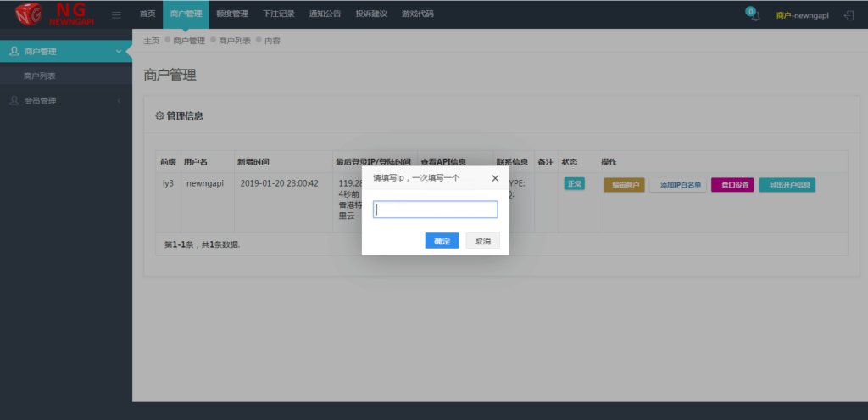Expand the 会员管理 sidebar section
The image size is (868, 420).
pyautogui.click(x=66, y=101)
